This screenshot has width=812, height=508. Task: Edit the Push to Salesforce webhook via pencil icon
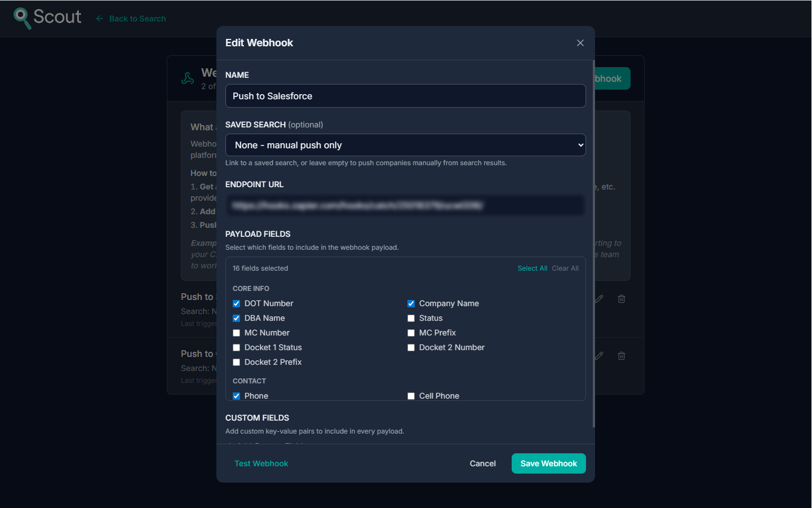pos(598,298)
